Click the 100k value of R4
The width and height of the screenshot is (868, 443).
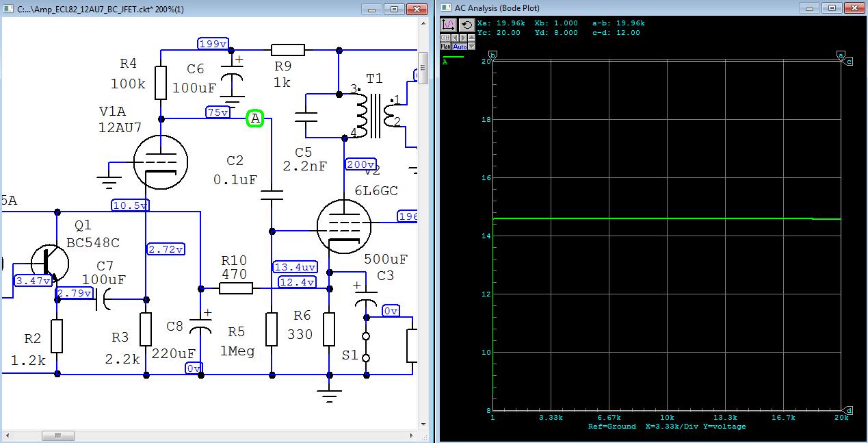128,85
